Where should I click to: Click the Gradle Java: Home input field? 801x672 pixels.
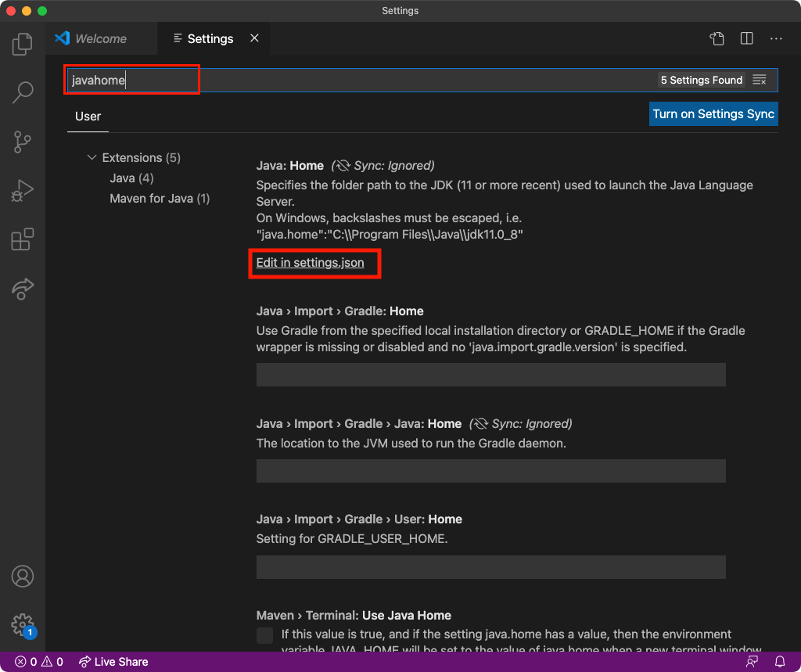(x=491, y=471)
